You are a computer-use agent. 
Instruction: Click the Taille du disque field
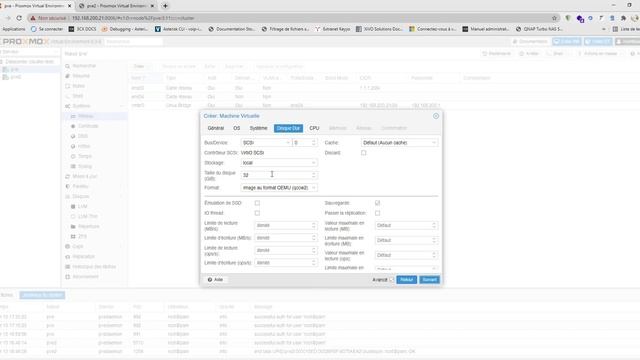point(276,175)
